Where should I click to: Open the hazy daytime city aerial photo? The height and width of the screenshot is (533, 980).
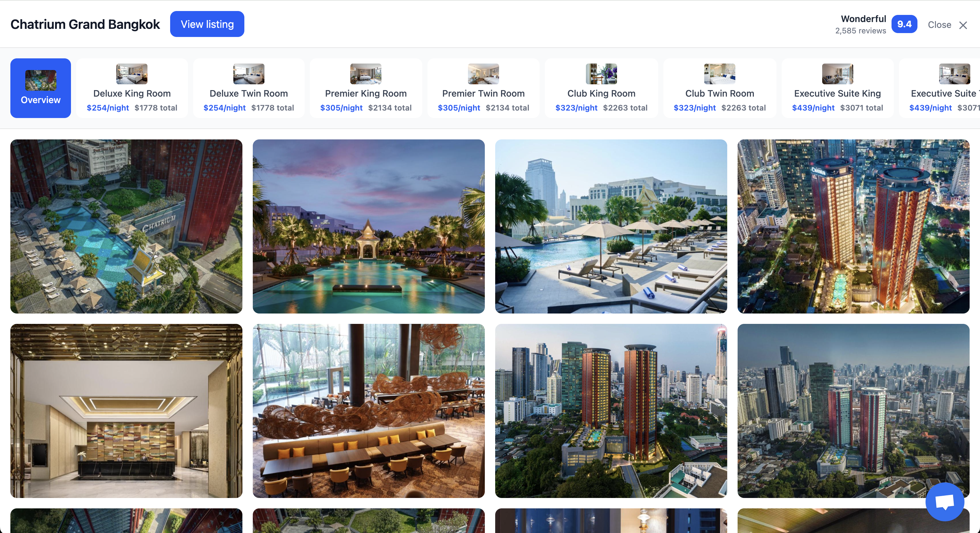coord(853,411)
